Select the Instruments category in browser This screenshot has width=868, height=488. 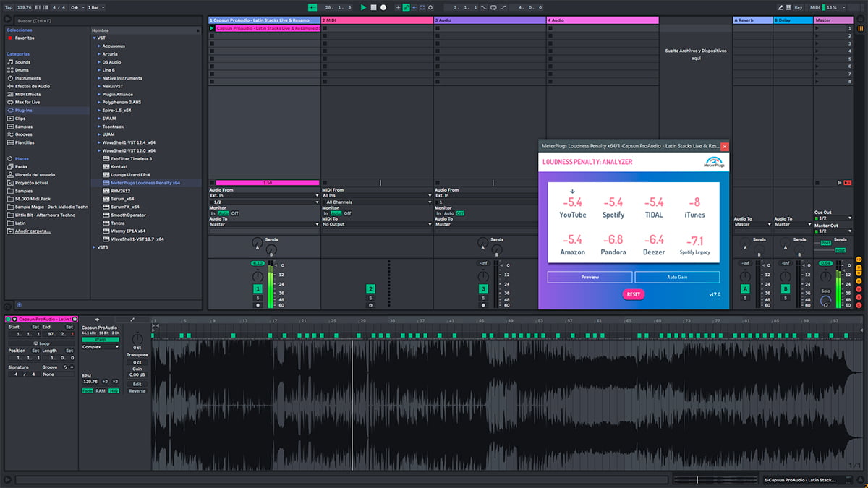(x=27, y=78)
